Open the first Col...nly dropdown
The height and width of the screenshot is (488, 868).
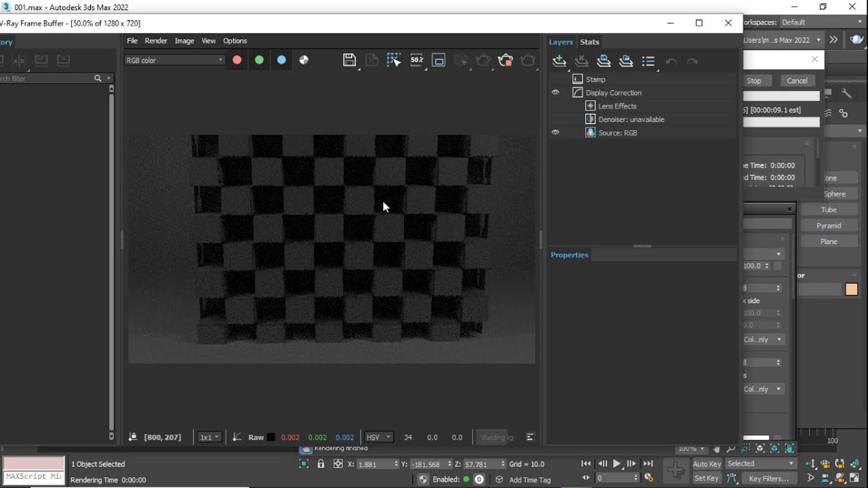click(763, 339)
